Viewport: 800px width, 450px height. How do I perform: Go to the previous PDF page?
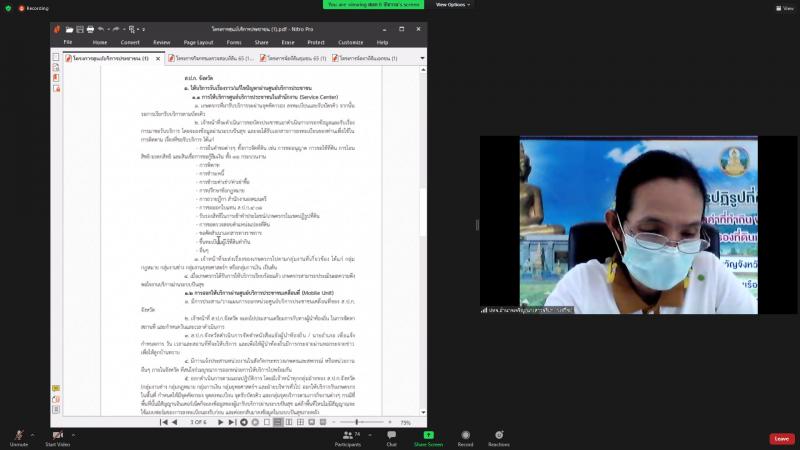coord(174,422)
